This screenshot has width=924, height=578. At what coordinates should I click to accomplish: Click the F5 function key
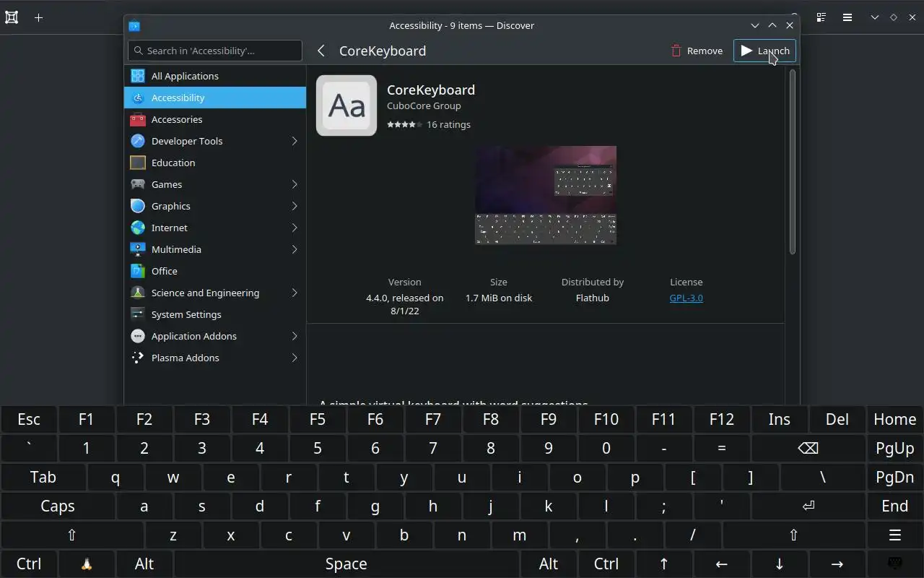318,419
